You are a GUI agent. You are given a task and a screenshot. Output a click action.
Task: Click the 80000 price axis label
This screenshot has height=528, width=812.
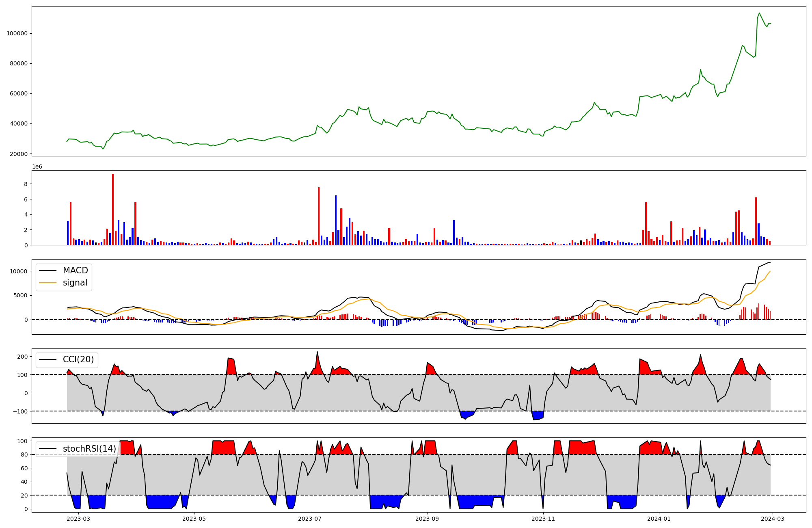click(x=19, y=63)
